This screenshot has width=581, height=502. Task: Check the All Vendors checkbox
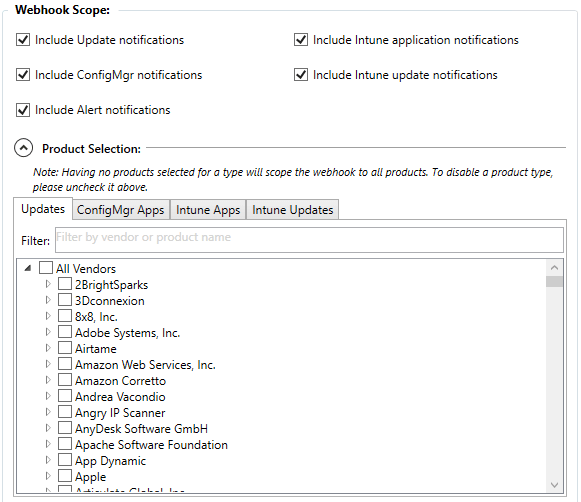46,268
